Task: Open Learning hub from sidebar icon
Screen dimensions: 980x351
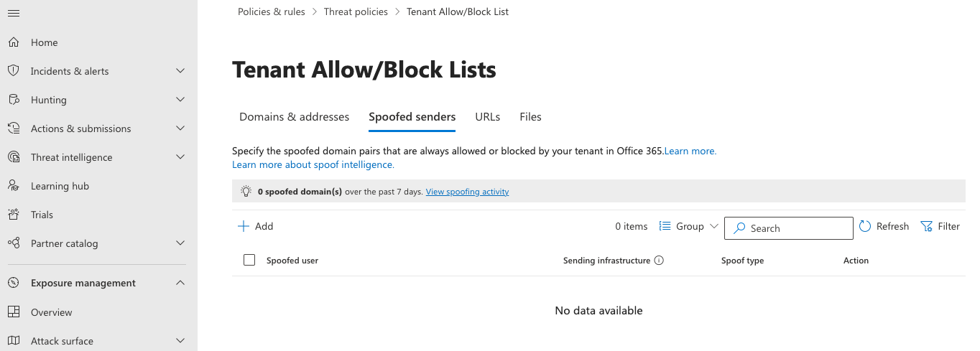Action: point(13,186)
